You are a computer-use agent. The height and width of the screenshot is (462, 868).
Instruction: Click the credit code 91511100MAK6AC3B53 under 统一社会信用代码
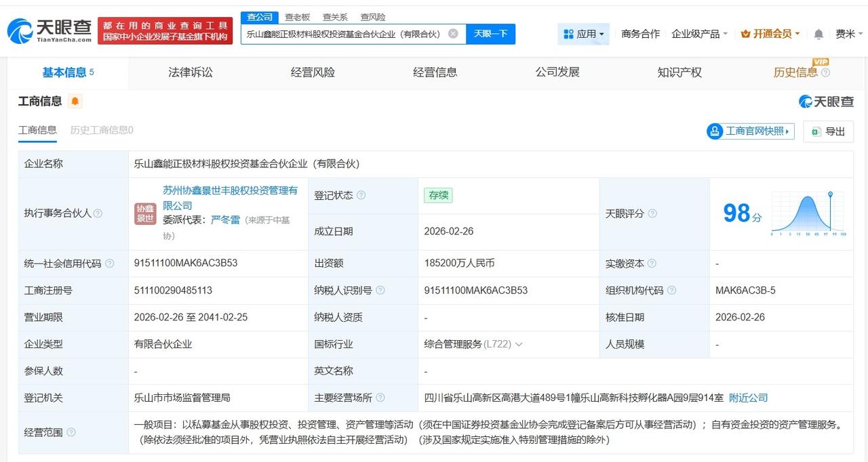pyautogui.click(x=186, y=264)
